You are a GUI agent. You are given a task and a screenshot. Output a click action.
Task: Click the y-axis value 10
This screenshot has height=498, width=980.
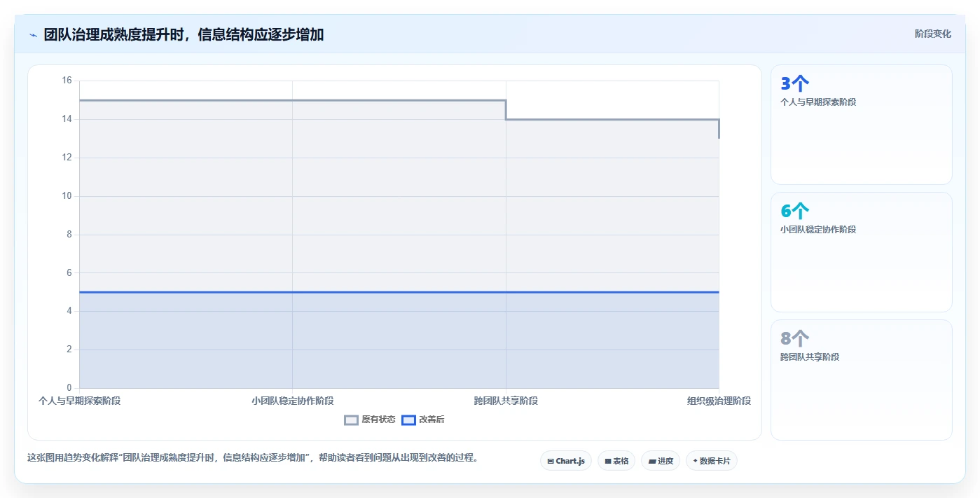coord(67,195)
